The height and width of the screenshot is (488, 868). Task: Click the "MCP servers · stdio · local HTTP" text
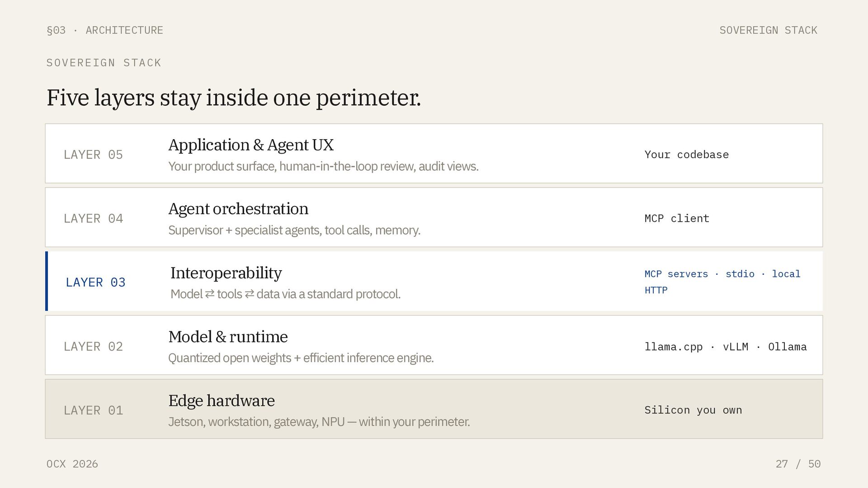pos(722,282)
